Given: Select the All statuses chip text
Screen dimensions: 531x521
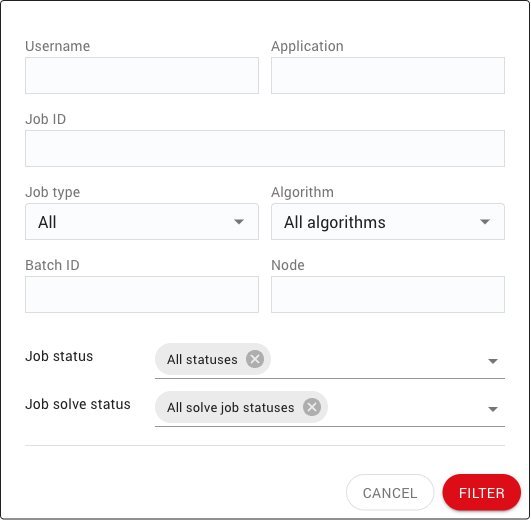Looking at the screenshot, I should pos(202,359).
